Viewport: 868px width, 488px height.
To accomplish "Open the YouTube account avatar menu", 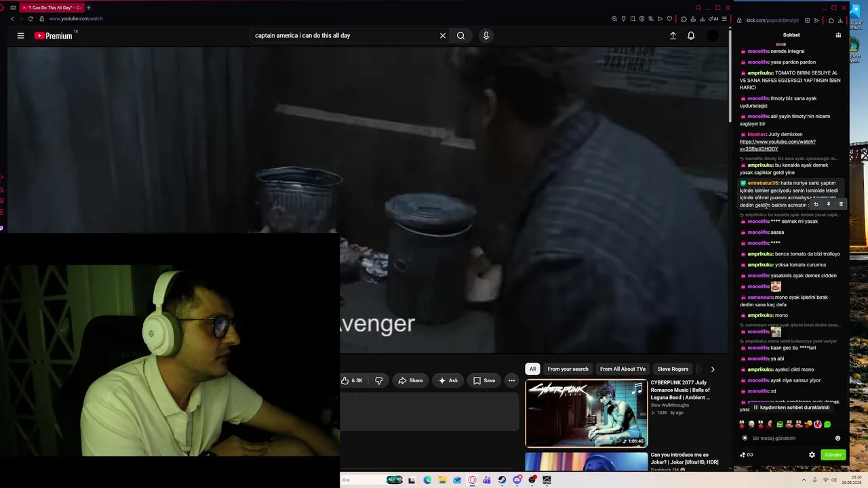I will [x=712, y=36].
